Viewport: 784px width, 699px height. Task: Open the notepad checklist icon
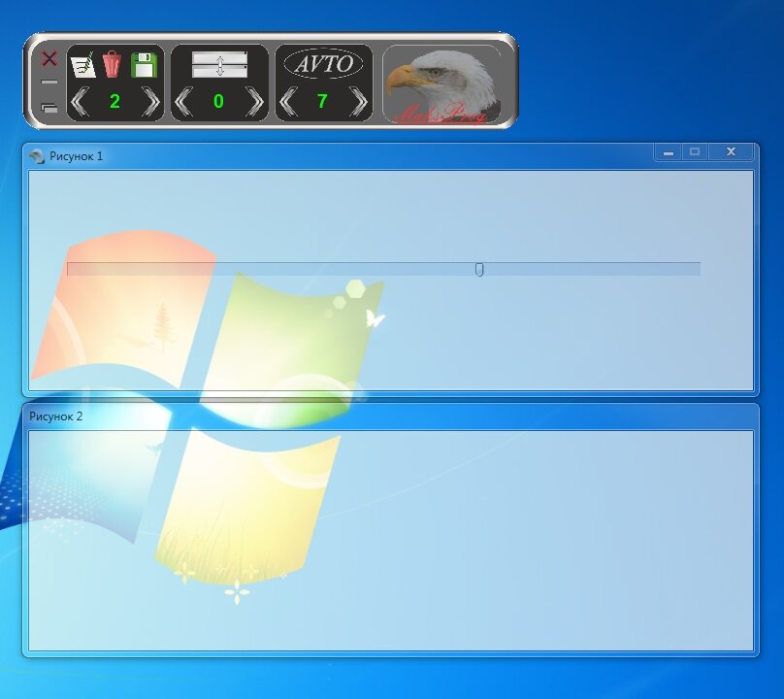coord(83,64)
